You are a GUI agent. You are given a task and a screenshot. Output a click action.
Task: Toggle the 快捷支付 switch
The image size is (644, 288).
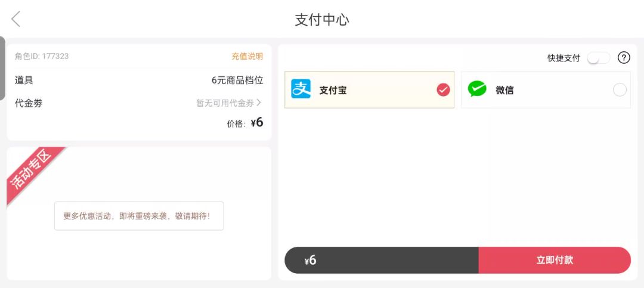[x=598, y=58]
